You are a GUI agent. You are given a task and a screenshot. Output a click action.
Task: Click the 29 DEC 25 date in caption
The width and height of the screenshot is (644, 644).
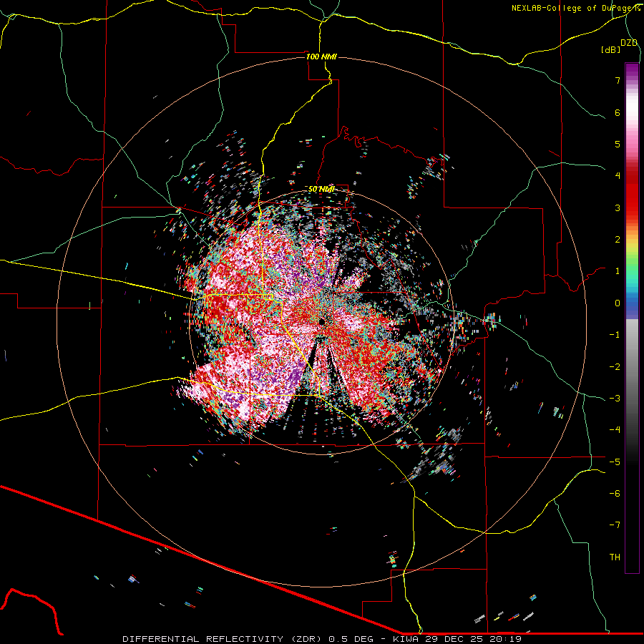pos(457,639)
